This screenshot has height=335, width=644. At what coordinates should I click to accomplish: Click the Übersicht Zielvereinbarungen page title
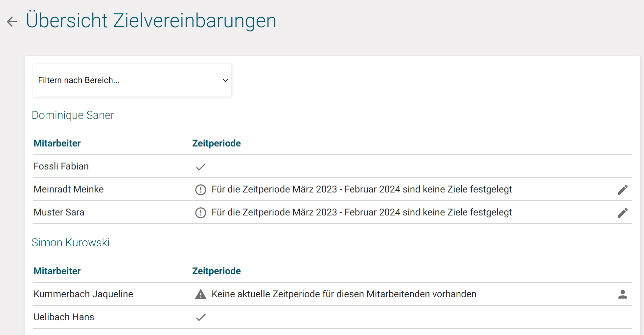151,20
